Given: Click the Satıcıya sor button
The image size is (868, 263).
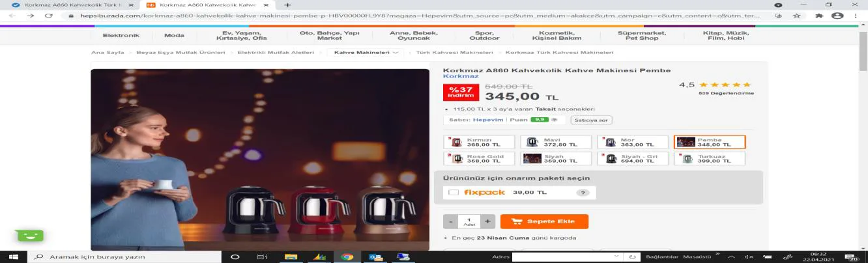Looking at the screenshot, I should (591, 120).
